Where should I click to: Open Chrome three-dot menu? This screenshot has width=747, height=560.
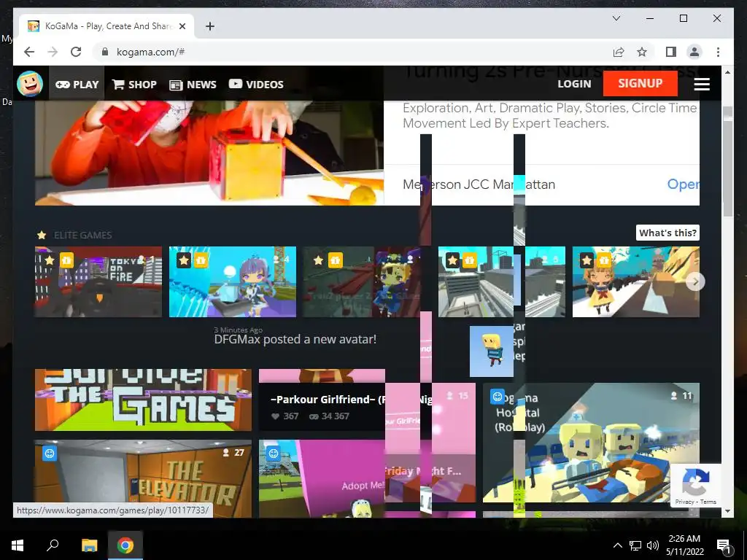click(x=718, y=52)
